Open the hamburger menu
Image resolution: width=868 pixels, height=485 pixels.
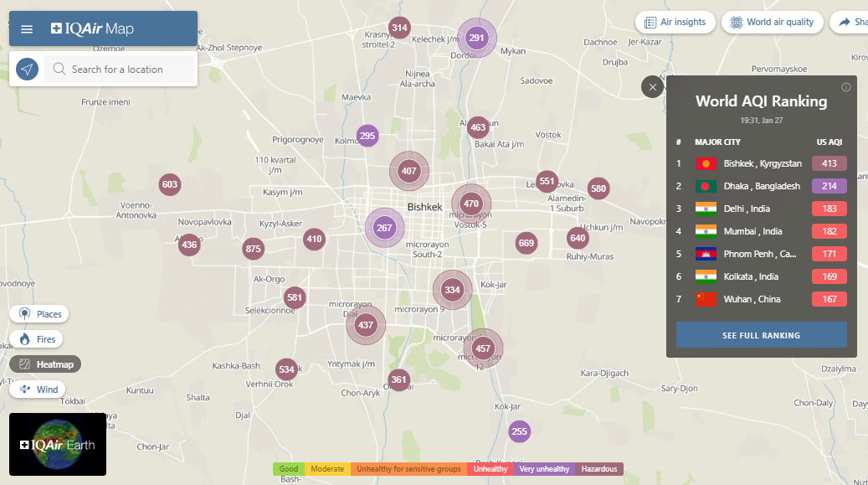27,29
